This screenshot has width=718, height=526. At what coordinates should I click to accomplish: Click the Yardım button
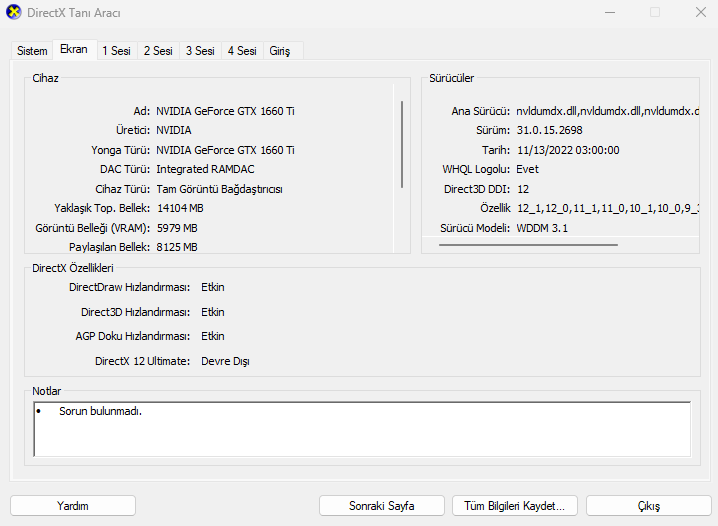pos(73,506)
